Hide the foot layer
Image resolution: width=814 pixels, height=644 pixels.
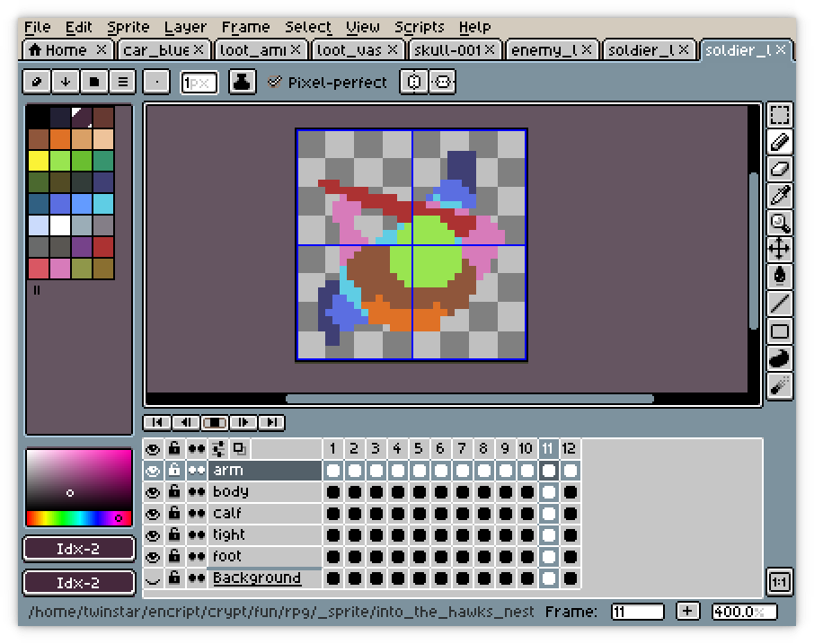click(153, 557)
